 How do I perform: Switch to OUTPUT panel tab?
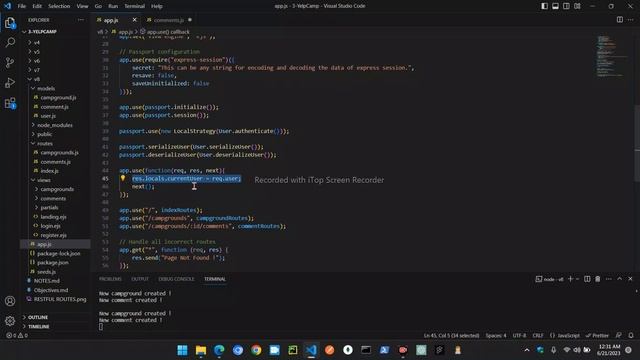(140, 279)
